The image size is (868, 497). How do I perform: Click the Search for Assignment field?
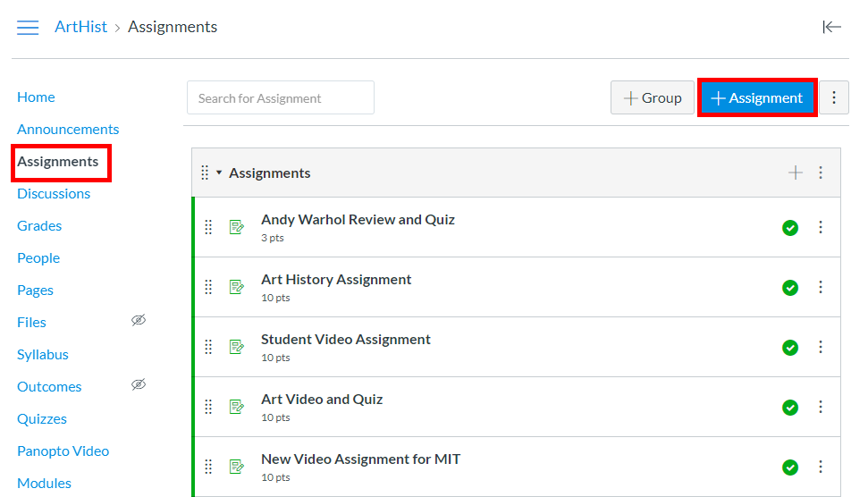[280, 98]
